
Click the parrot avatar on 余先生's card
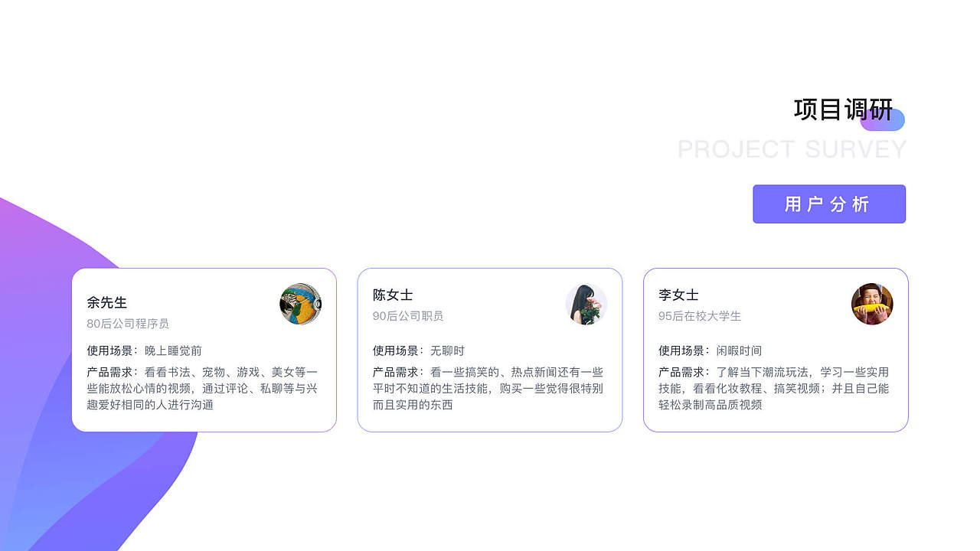coord(300,304)
